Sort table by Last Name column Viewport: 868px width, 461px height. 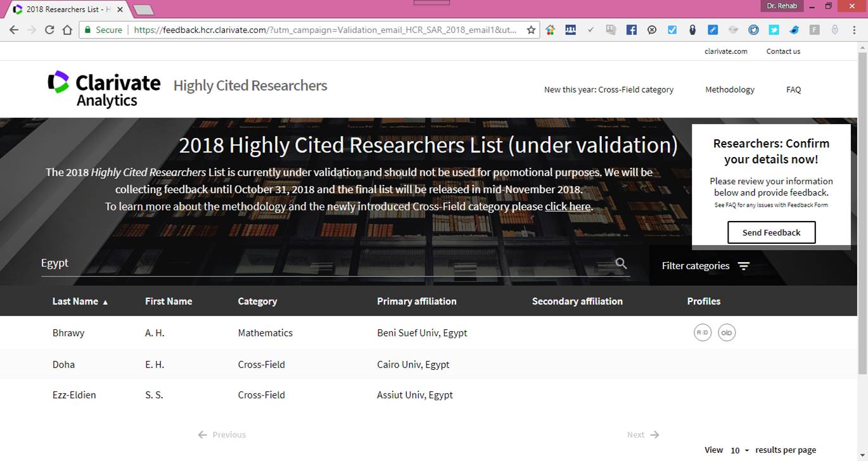(x=80, y=301)
